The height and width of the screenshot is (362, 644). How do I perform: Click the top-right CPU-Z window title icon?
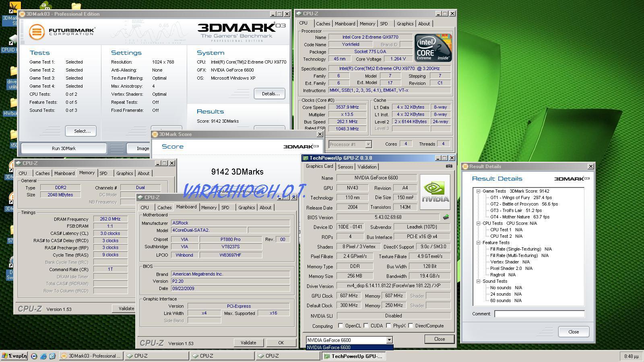[299, 14]
